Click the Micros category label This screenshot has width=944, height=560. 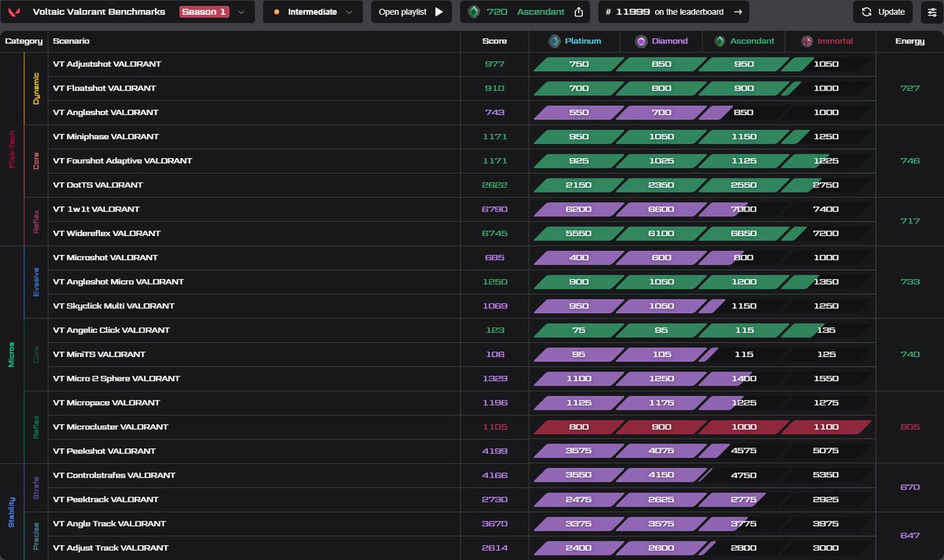point(12,354)
